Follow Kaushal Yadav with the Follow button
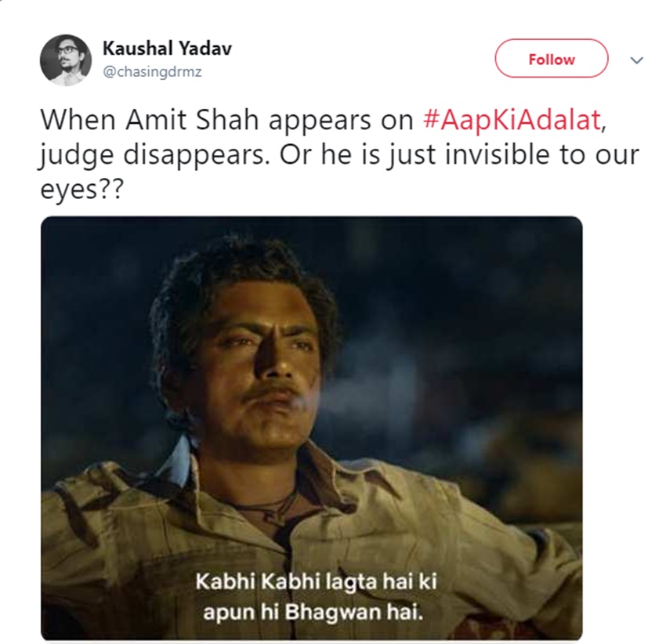The image size is (666, 644). pos(552,58)
